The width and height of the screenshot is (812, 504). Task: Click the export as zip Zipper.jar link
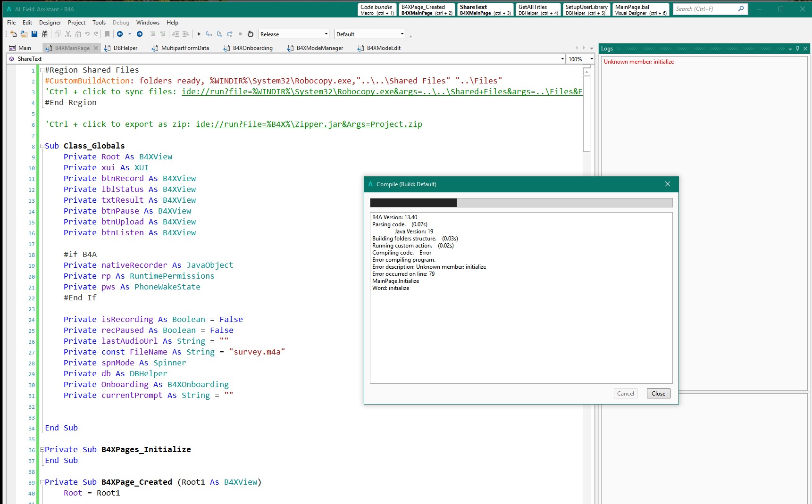309,124
